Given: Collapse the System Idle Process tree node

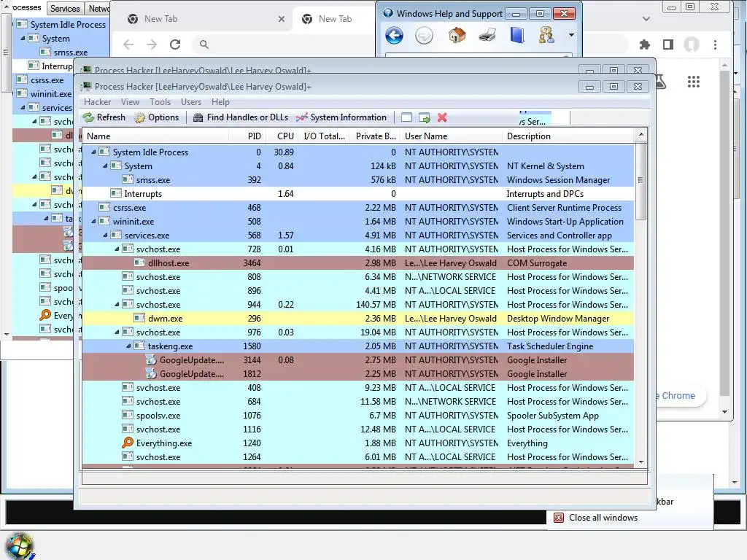Looking at the screenshot, I should click(94, 152).
